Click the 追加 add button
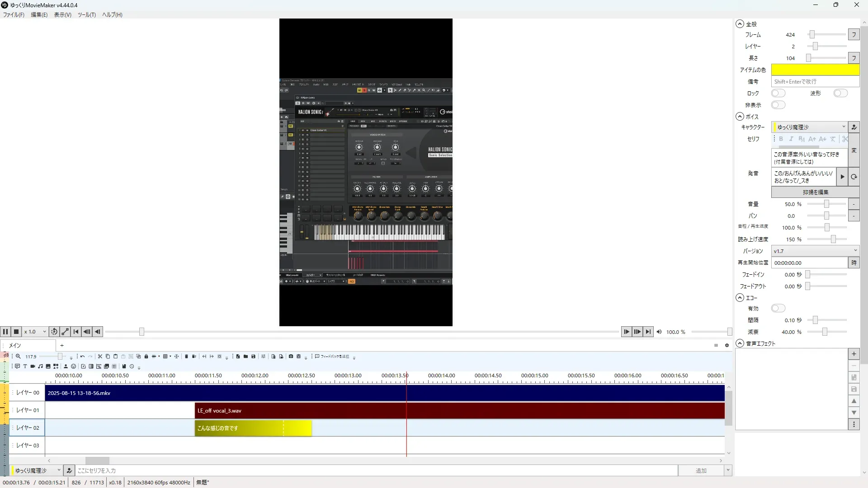 (x=701, y=470)
